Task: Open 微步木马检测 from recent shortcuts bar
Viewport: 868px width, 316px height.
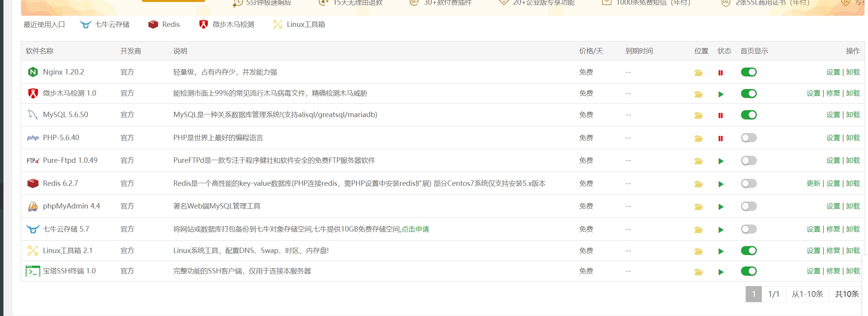Action: [227, 25]
